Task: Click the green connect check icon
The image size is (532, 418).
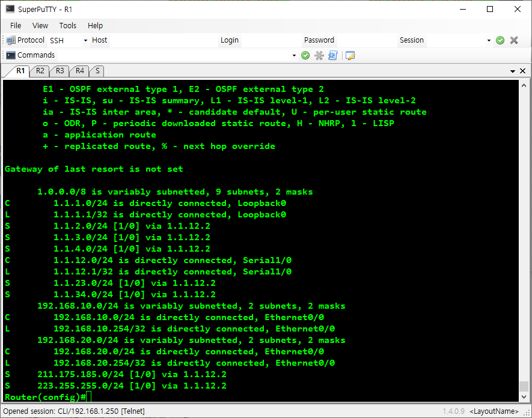Action: (500, 40)
